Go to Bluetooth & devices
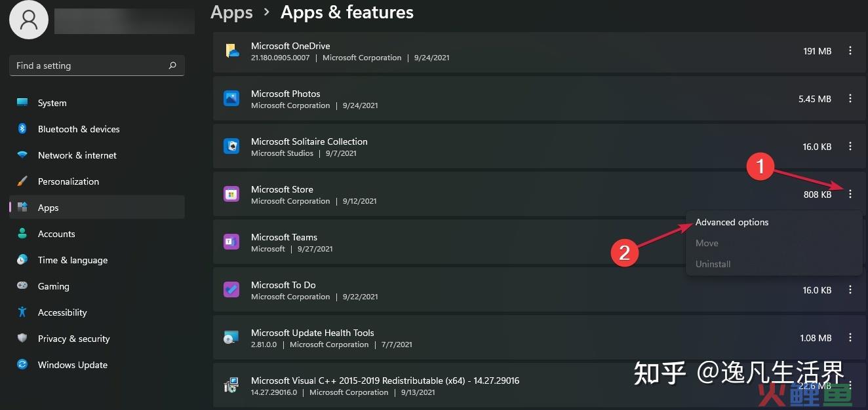The width and height of the screenshot is (868, 410). (x=97, y=129)
